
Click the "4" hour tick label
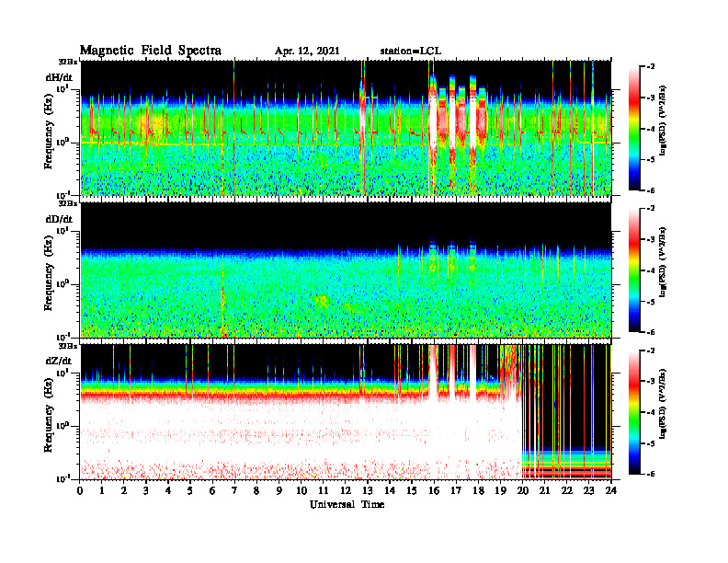168,490
